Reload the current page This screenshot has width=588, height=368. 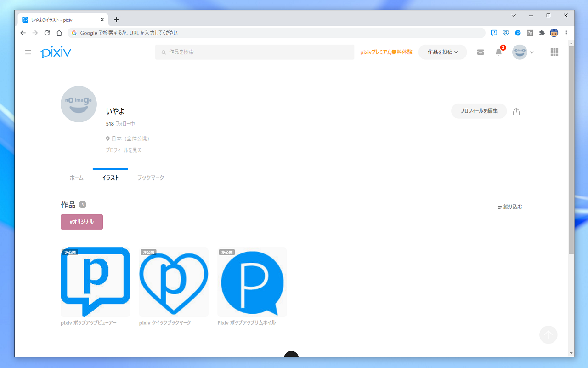(x=47, y=33)
